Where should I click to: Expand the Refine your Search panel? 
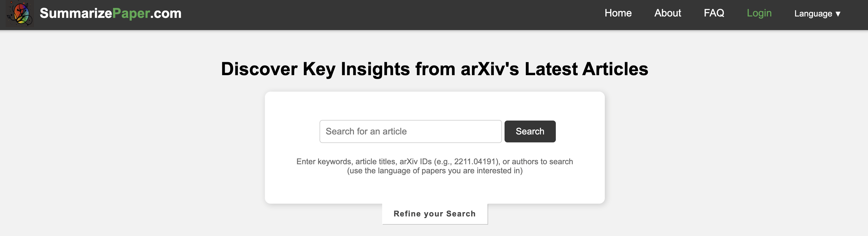tap(434, 214)
